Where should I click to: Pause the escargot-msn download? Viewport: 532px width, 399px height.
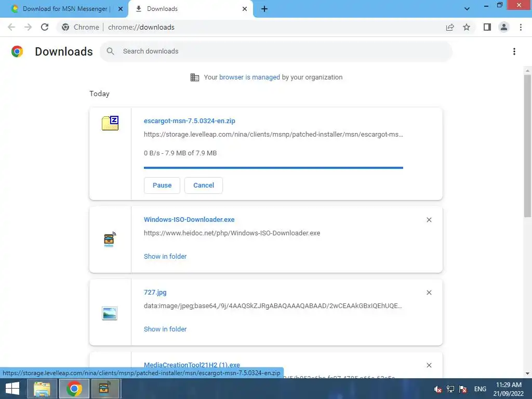(x=162, y=185)
